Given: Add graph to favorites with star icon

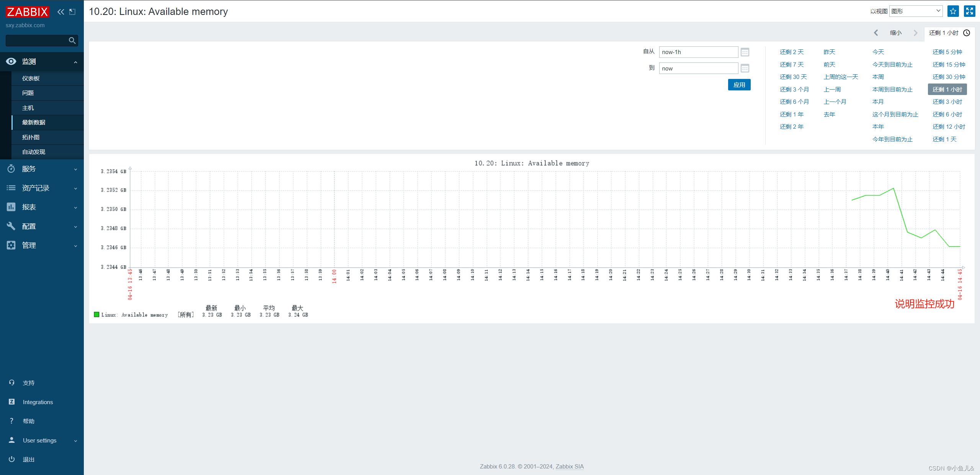Looking at the screenshot, I should pos(953,11).
